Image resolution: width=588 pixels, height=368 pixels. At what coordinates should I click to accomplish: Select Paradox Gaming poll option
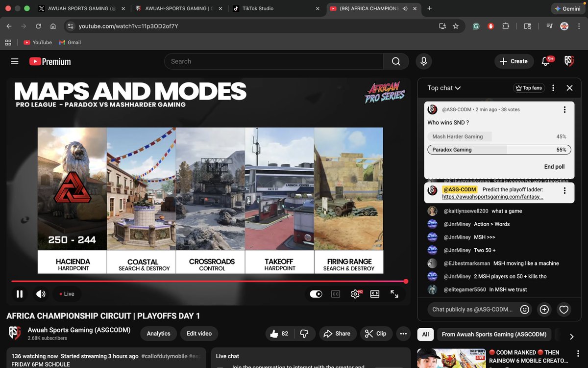[498, 150]
